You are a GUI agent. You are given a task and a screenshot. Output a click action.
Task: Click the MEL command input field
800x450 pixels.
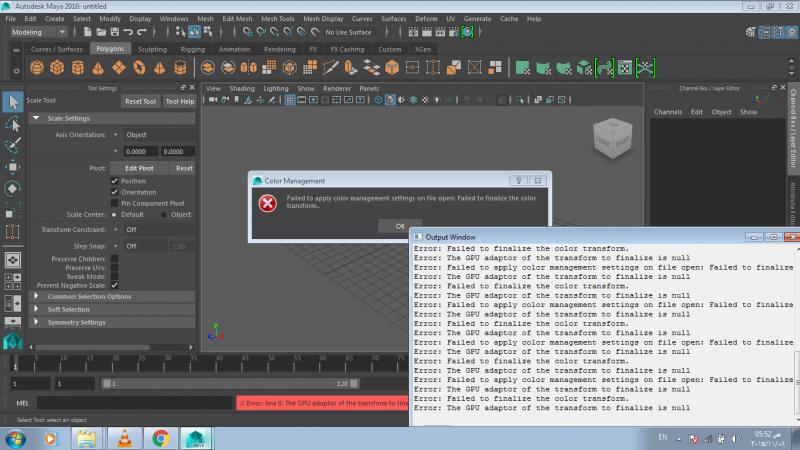click(135, 403)
